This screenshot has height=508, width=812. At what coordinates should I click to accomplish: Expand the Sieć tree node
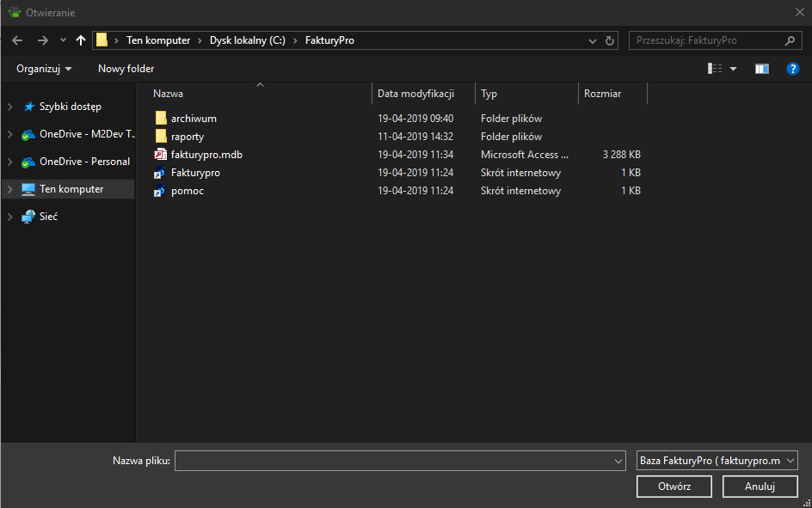coord(9,217)
